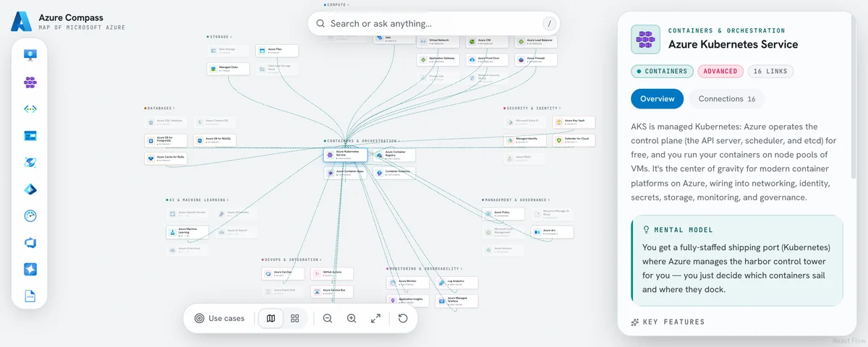Select the Azure Monitor node
The image size is (868, 347).
408,283
